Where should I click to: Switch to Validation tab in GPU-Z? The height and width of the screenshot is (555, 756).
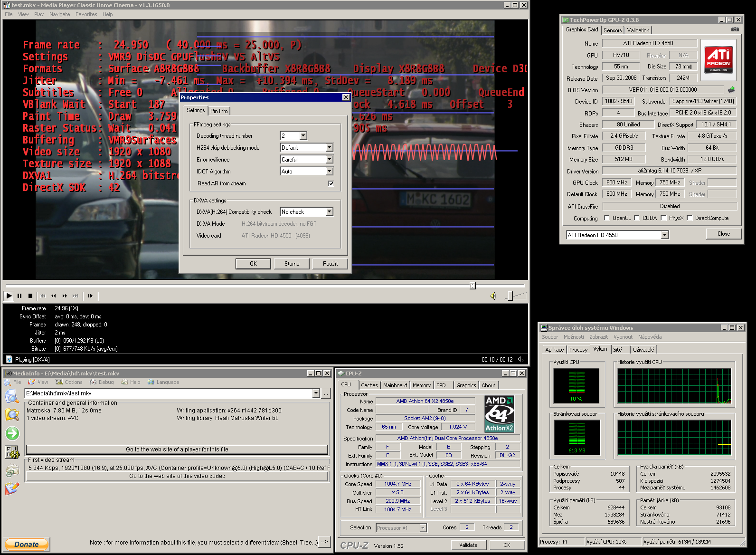click(x=638, y=30)
